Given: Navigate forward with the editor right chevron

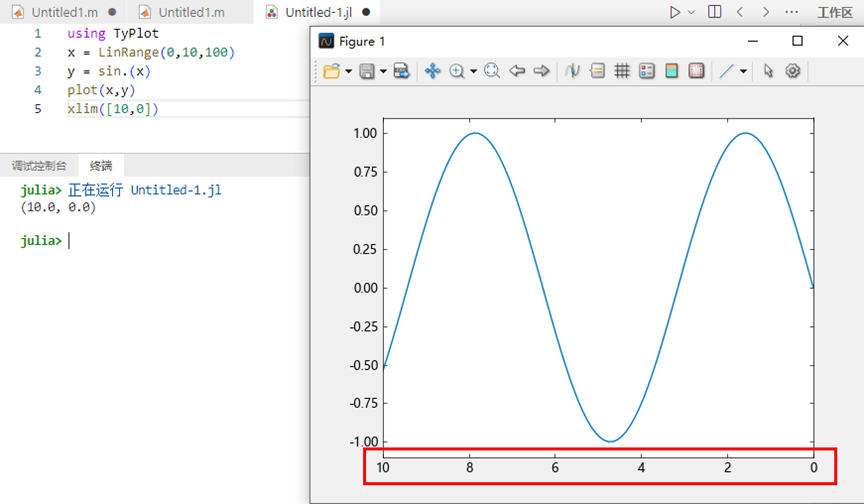Looking at the screenshot, I should [x=766, y=12].
